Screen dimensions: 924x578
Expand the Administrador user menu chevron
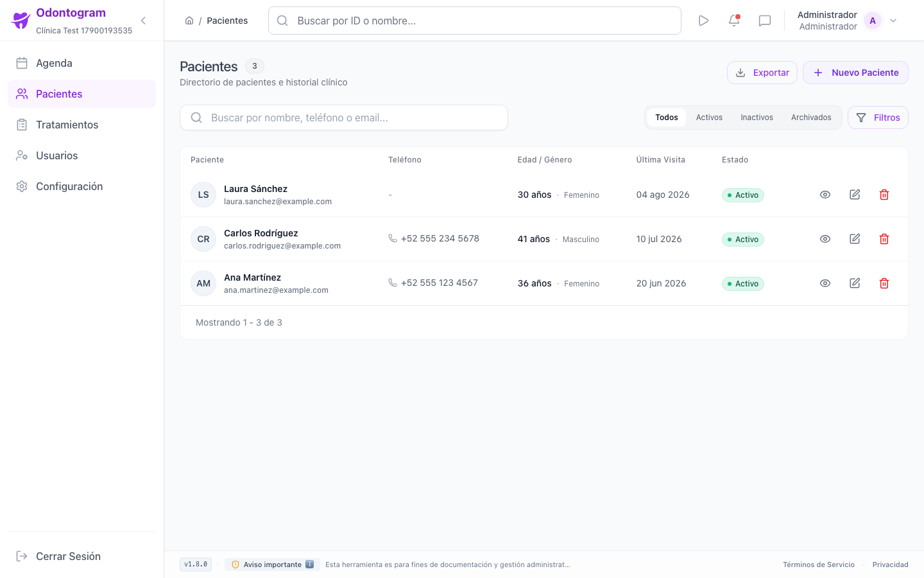[893, 21]
